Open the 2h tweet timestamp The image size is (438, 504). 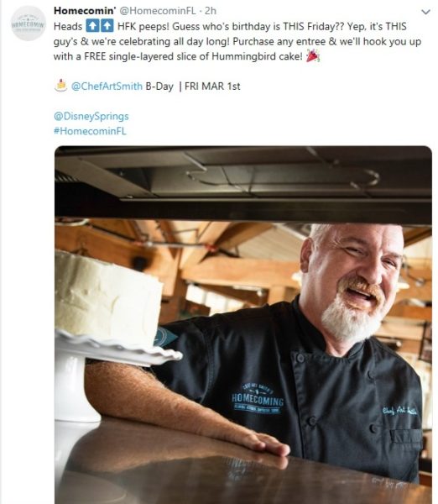click(x=211, y=11)
